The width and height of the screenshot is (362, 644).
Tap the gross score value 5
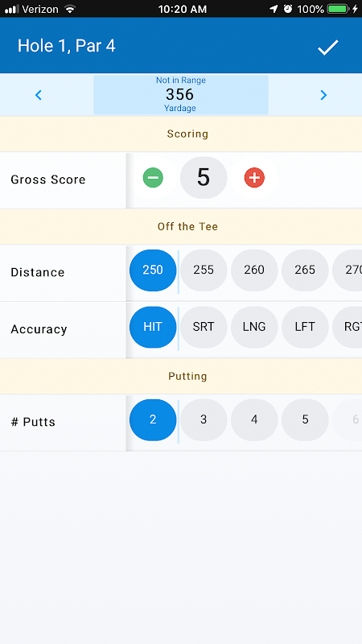point(204,178)
